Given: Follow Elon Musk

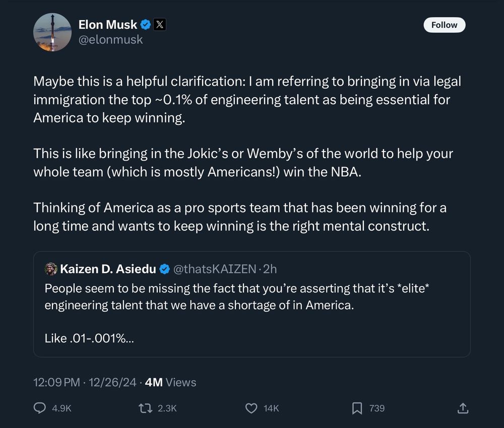Looking at the screenshot, I should coord(444,25).
